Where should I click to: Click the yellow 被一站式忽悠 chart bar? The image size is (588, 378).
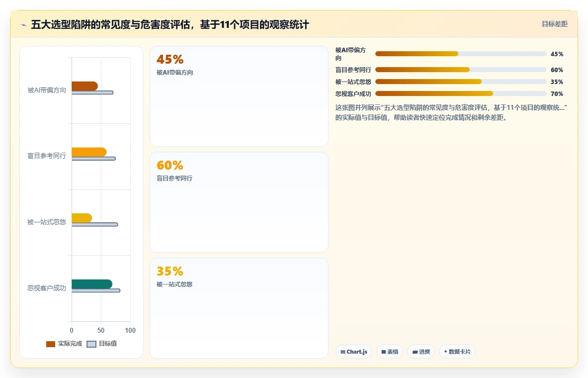[82, 218]
